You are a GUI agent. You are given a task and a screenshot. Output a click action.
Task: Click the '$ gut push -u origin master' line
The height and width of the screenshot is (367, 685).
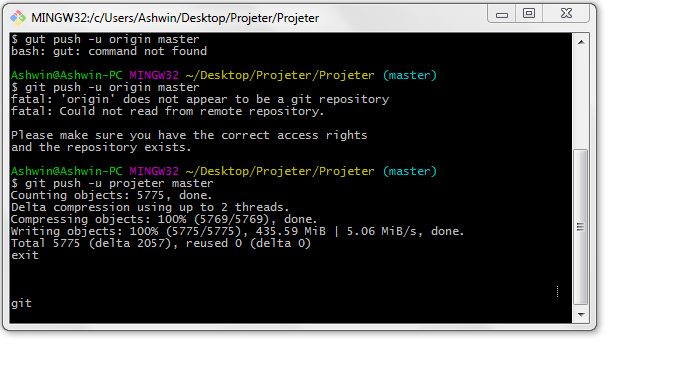pyautogui.click(x=105, y=39)
